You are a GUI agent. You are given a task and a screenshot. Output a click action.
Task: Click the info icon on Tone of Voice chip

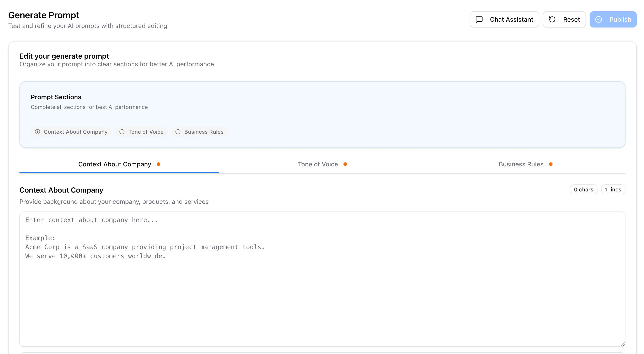pos(122,132)
